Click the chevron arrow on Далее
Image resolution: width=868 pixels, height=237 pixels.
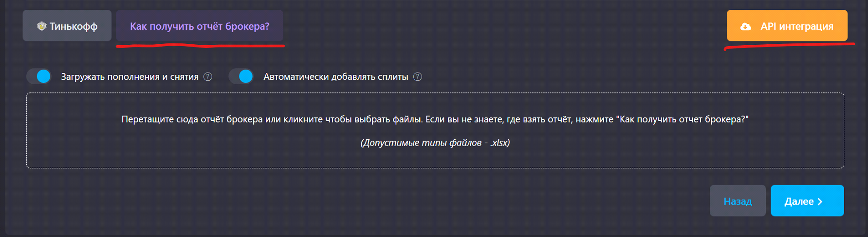click(820, 201)
